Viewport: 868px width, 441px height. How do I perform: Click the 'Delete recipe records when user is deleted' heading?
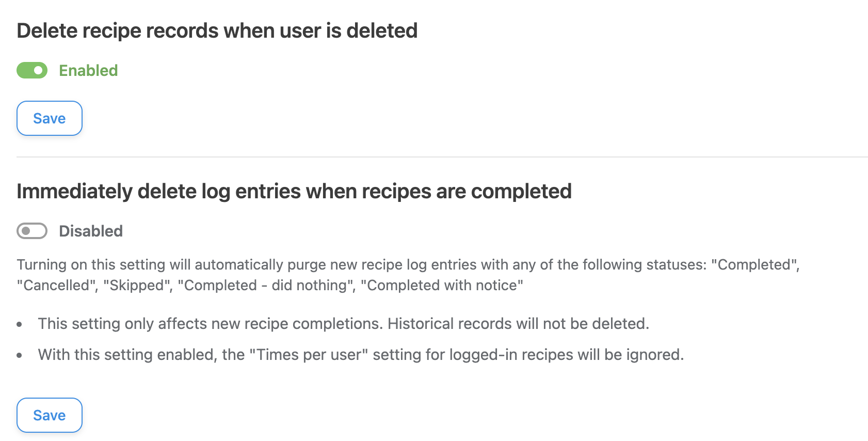pyautogui.click(x=217, y=31)
